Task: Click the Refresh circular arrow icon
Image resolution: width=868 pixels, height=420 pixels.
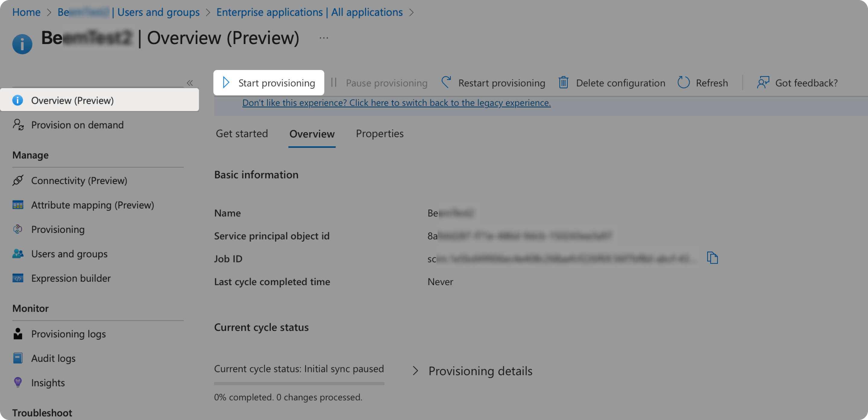Action: click(683, 82)
